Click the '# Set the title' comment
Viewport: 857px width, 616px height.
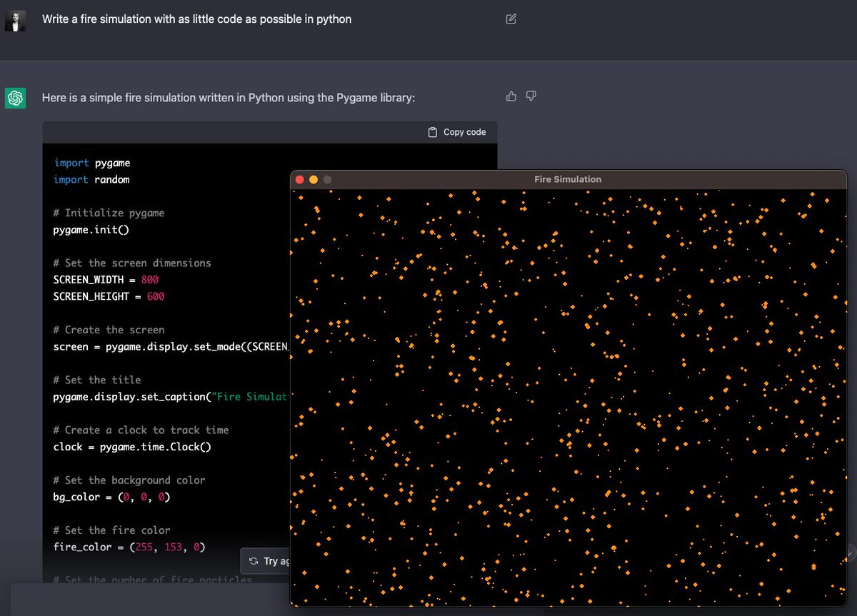(97, 380)
